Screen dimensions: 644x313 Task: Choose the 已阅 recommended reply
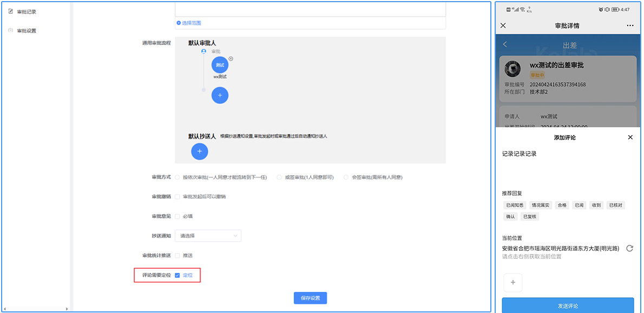(x=579, y=205)
